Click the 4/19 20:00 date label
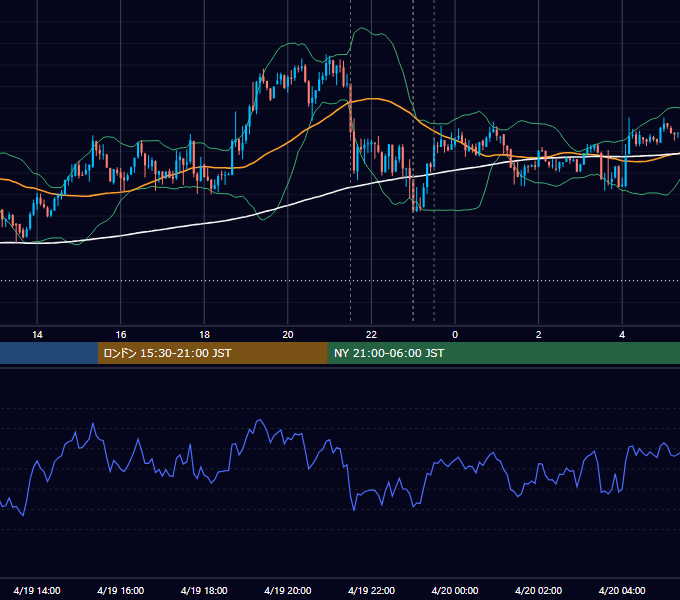 point(288,590)
